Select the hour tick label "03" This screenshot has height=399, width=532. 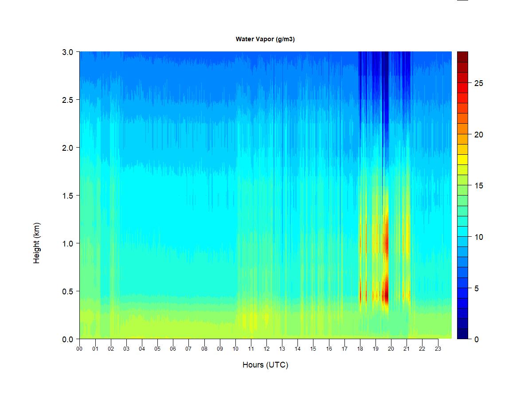point(126,348)
